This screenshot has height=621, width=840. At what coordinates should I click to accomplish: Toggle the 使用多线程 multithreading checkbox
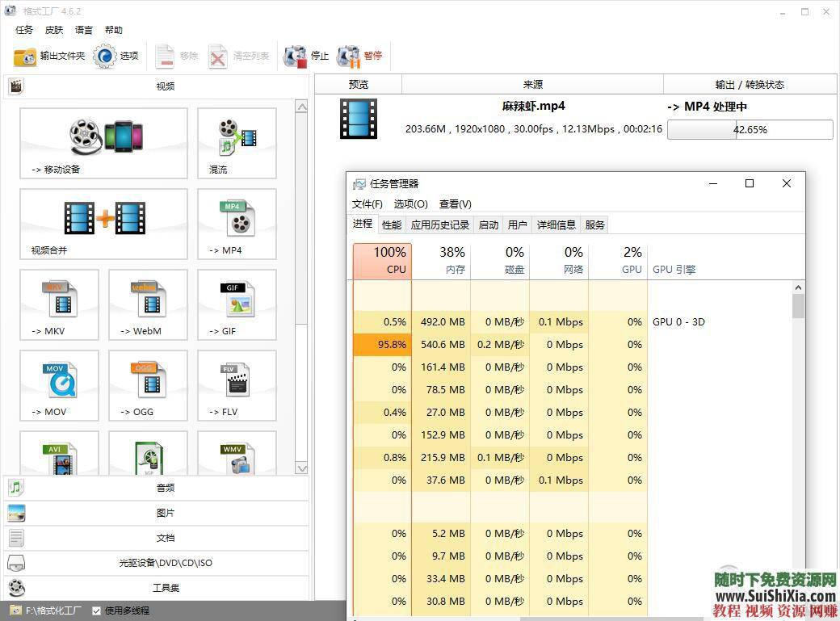(96, 611)
